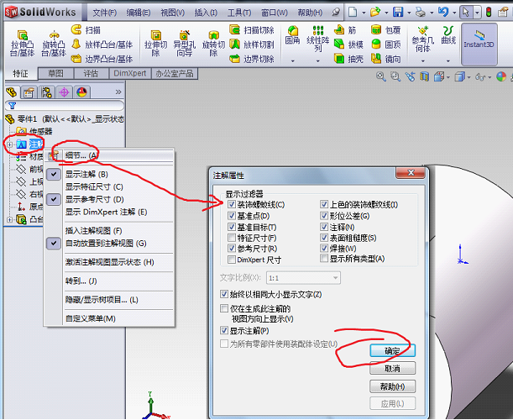Click the Zoom to fit magnifier icon
Screen dimensions: 513x420
pos(380,77)
